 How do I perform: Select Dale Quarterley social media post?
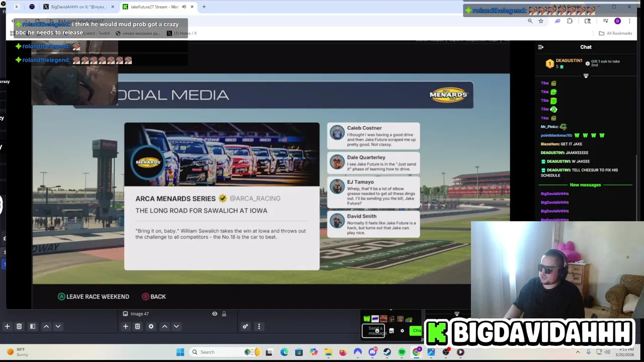(373, 162)
